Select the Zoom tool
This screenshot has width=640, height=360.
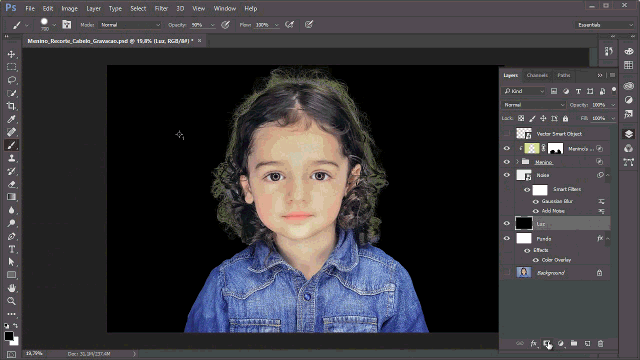[11, 301]
